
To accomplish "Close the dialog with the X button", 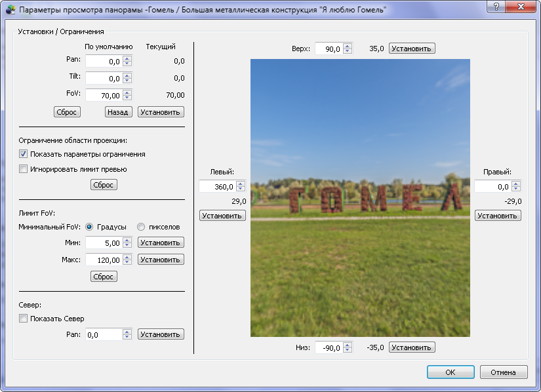I will coord(521,7).
